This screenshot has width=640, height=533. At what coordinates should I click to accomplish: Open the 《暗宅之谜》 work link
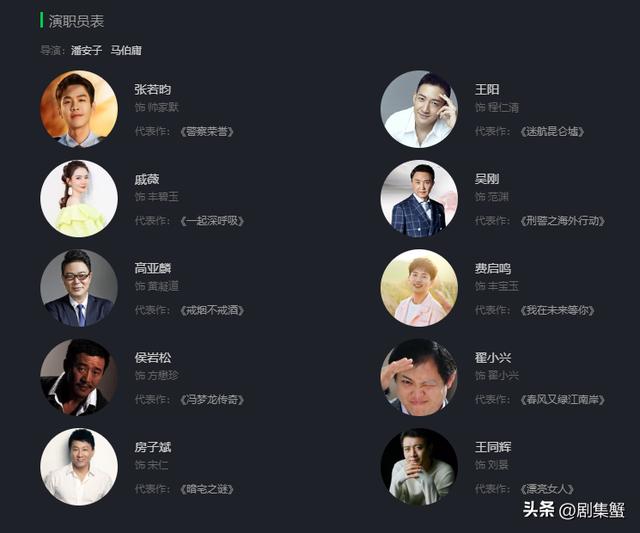click(x=207, y=489)
